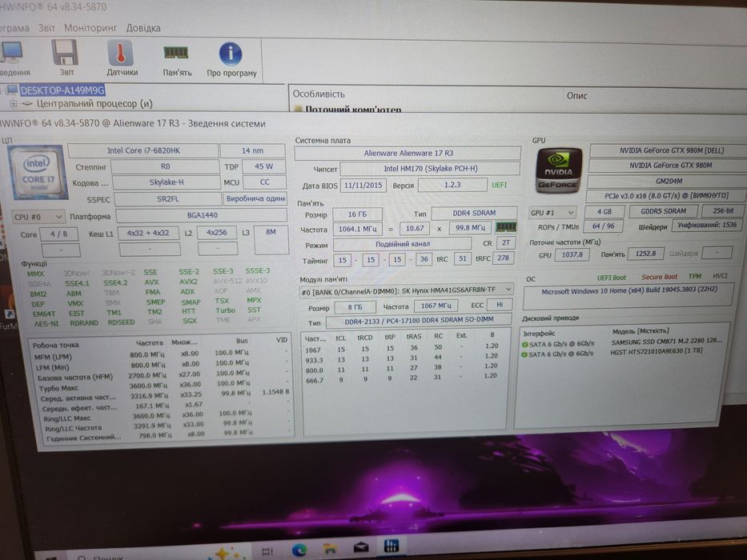Open Про програму info icon
This screenshot has width=747, height=560.
231,54
